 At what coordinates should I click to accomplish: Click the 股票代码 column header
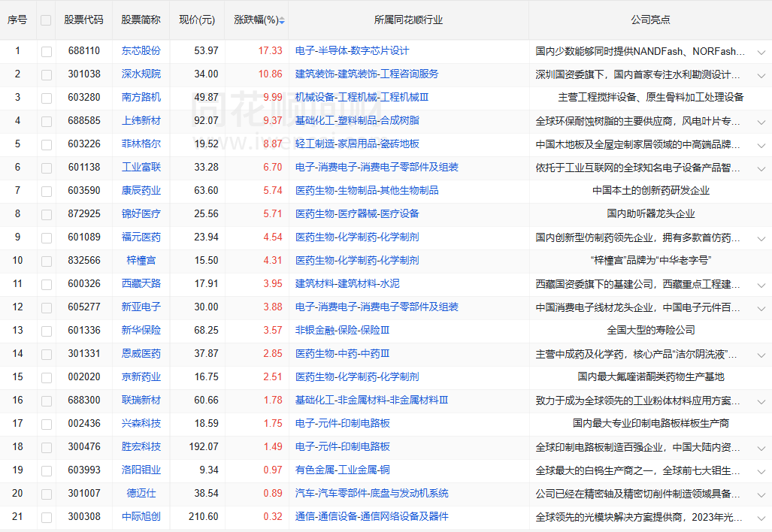[83, 20]
